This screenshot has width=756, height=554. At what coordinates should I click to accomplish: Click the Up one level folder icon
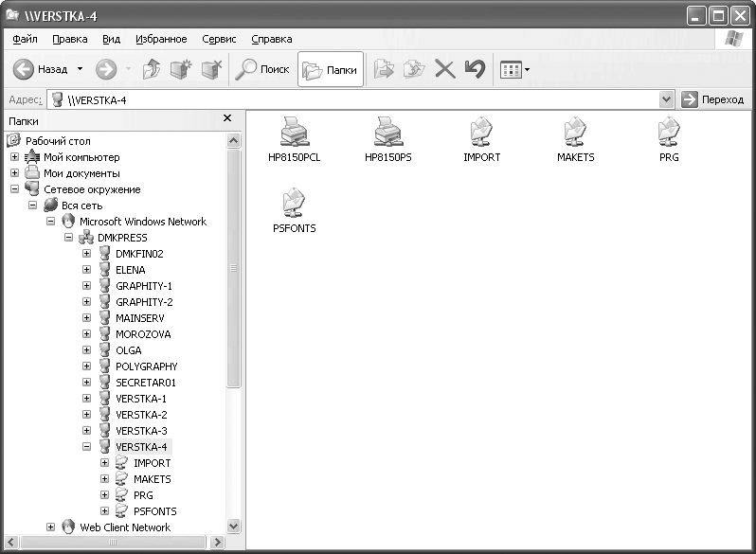[152, 69]
